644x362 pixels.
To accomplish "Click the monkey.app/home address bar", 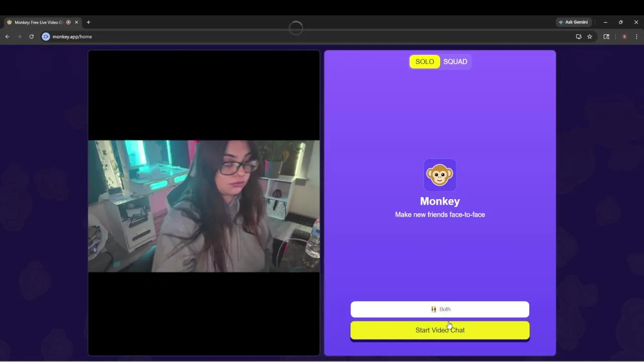I will pyautogui.click(x=307, y=37).
